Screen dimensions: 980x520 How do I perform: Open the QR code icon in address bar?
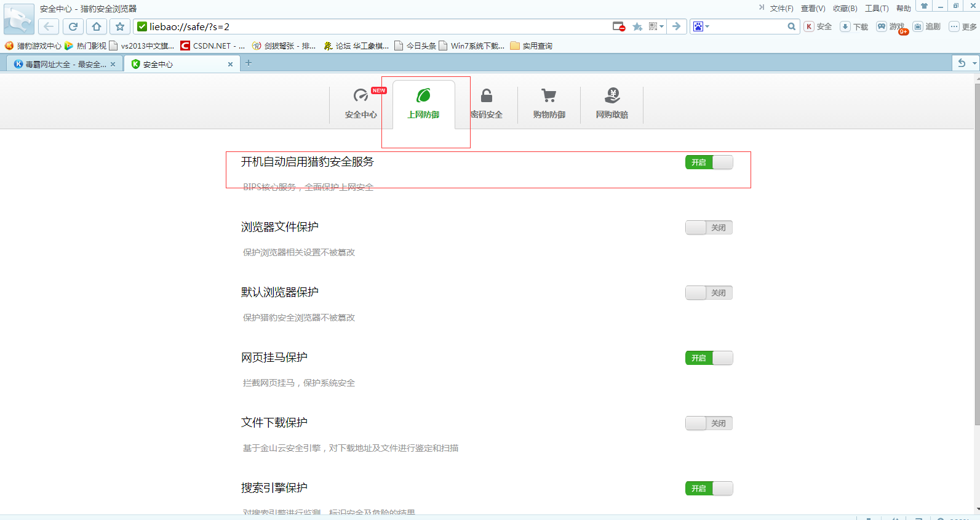pyautogui.click(x=653, y=26)
